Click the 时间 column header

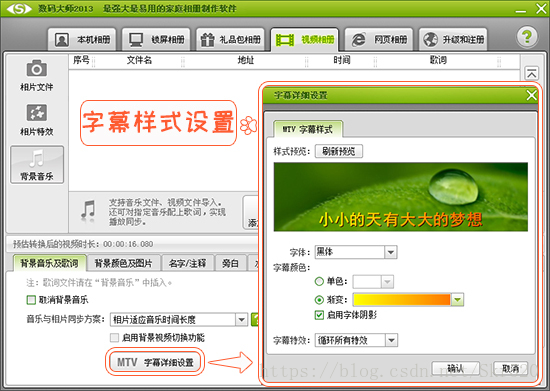coord(342,60)
